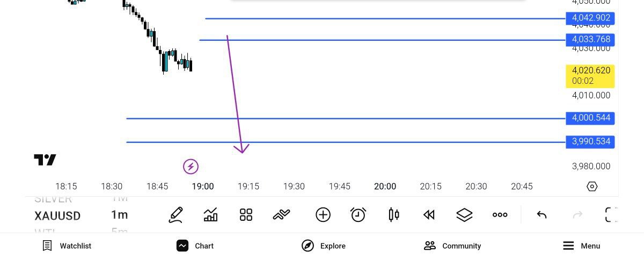This screenshot has width=644, height=259.
Task: Switch to the Watchlist tab
Action: (x=67, y=246)
